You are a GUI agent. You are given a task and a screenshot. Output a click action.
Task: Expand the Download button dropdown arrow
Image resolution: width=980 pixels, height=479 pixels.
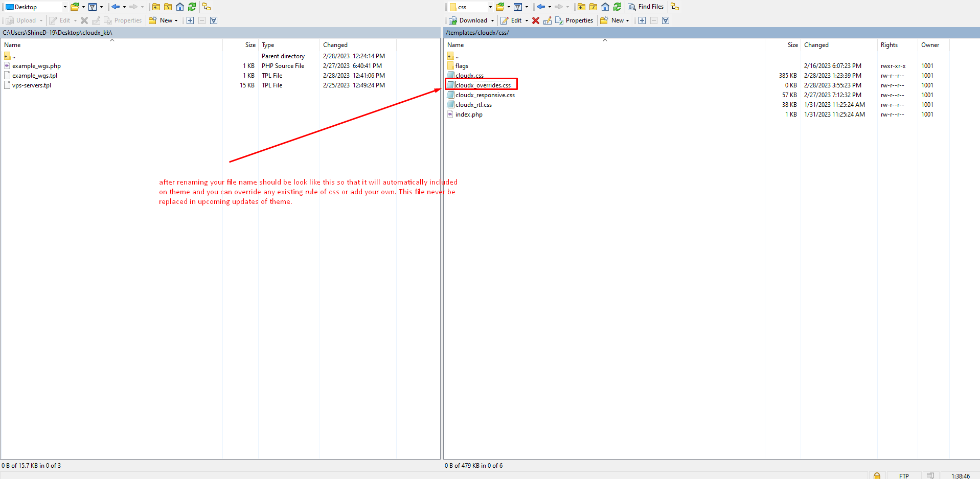point(492,20)
